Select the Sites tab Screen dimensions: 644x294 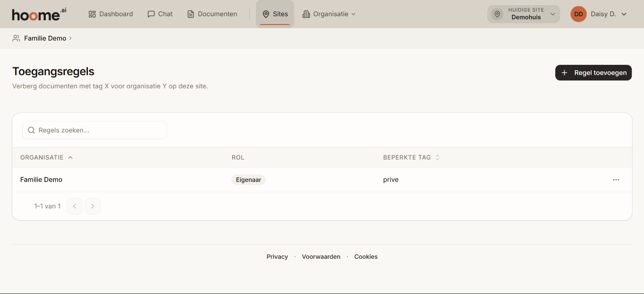275,14
